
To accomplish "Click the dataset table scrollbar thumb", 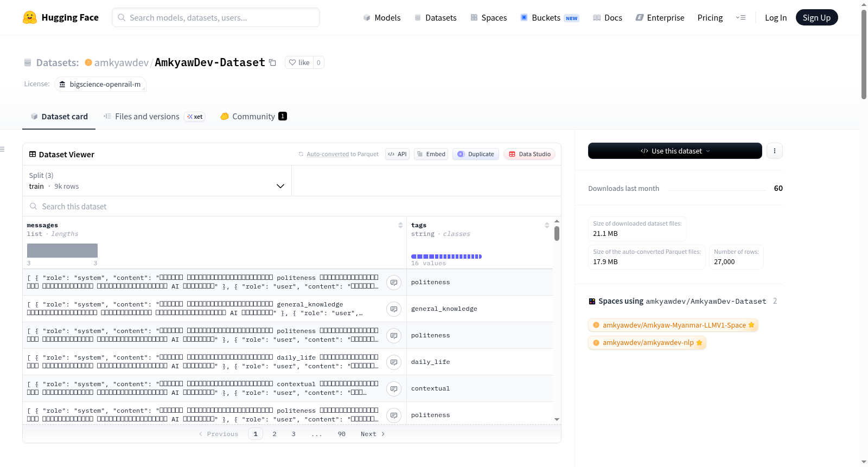I will coord(557,234).
